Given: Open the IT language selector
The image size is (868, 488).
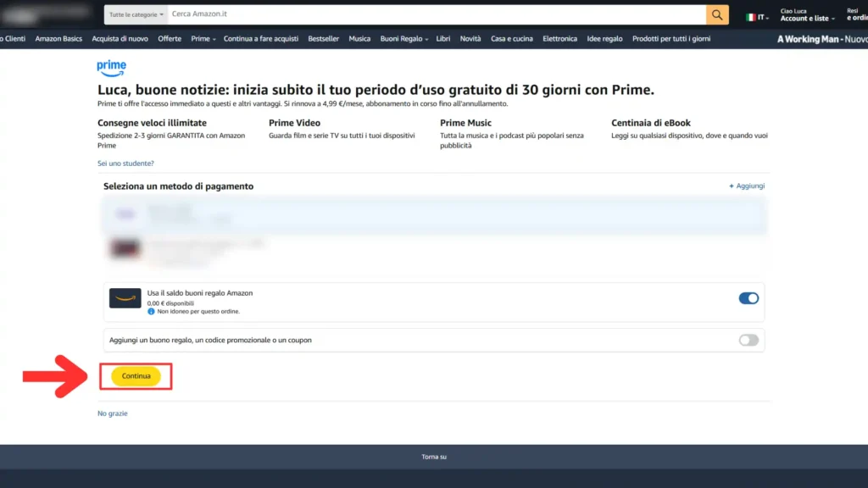Looking at the screenshot, I should 757,18.
